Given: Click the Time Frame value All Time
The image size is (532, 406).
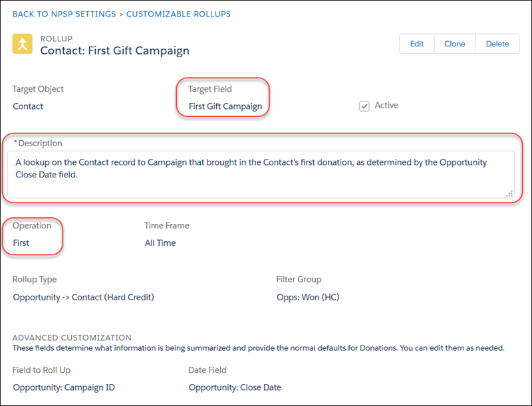Looking at the screenshot, I should click(x=160, y=243).
